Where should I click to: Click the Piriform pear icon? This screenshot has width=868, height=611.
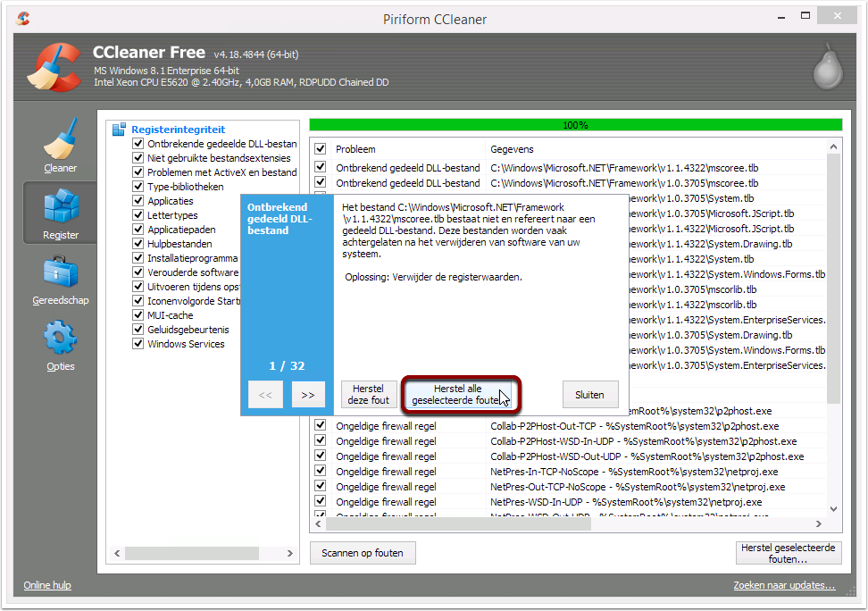[x=828, y=66]
